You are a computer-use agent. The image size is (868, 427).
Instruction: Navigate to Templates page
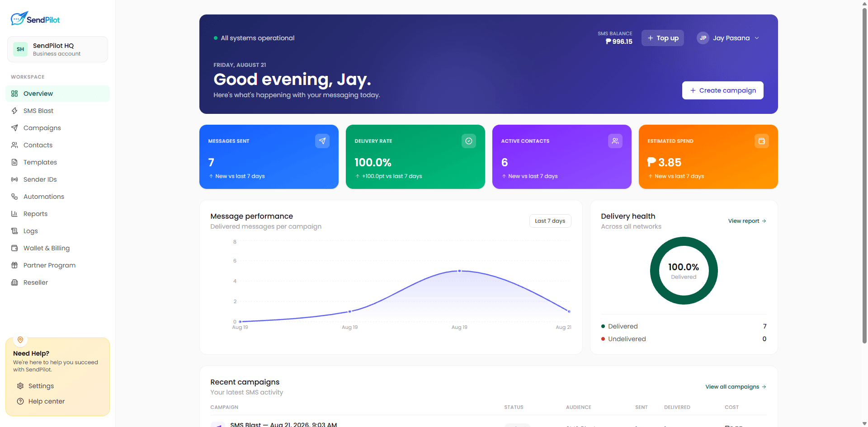[57, 162]
